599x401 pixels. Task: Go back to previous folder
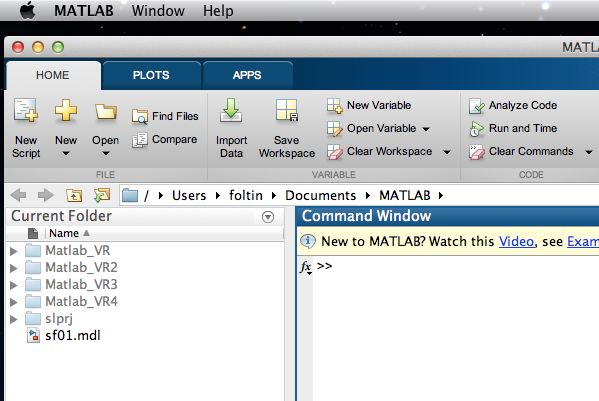click(18, 195)
